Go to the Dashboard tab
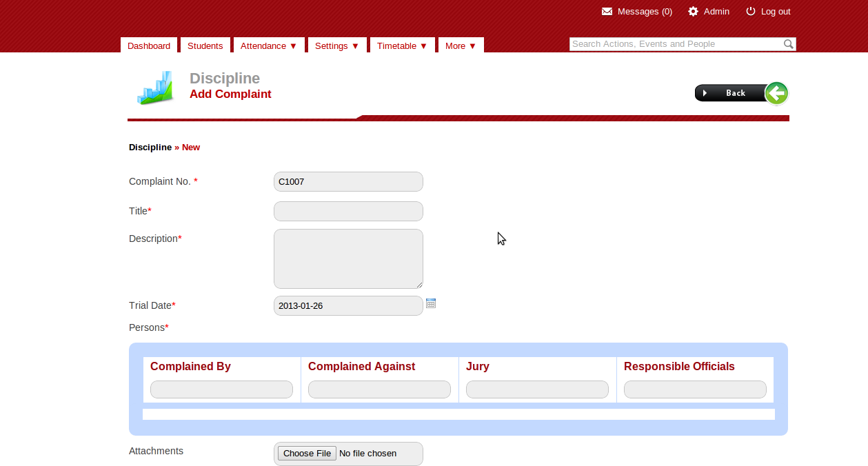Viewport: 868px width, 466px height. pos(149,46)
